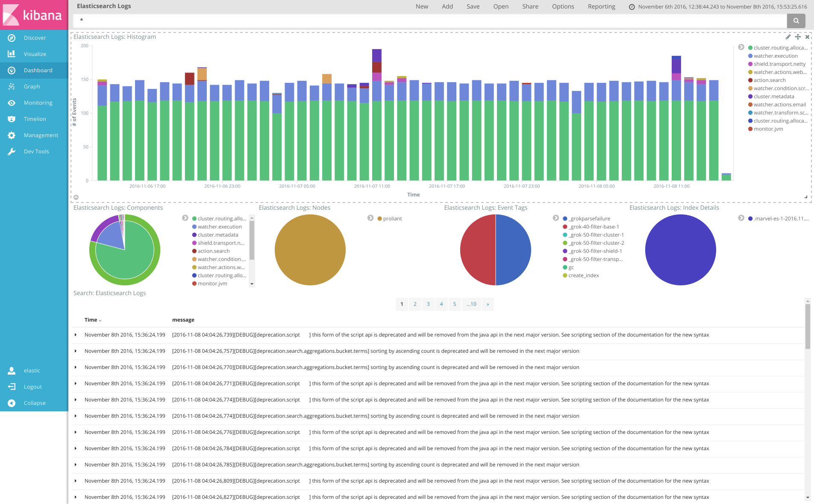This screenshot has width=814, height=504.
Task: Click the Dashboard gauge icon
Action: [12, 70]
